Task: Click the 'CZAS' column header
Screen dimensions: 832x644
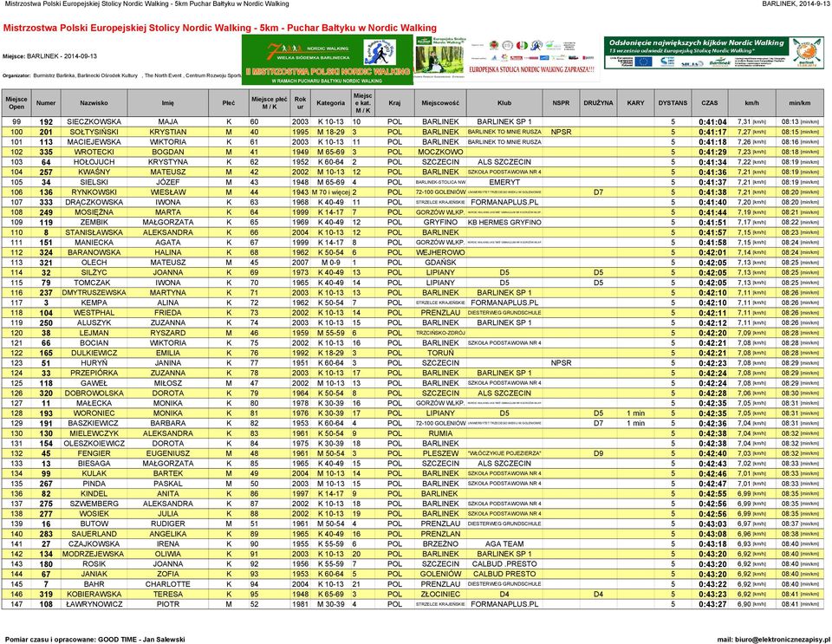Action: click(x=710, y=103)
